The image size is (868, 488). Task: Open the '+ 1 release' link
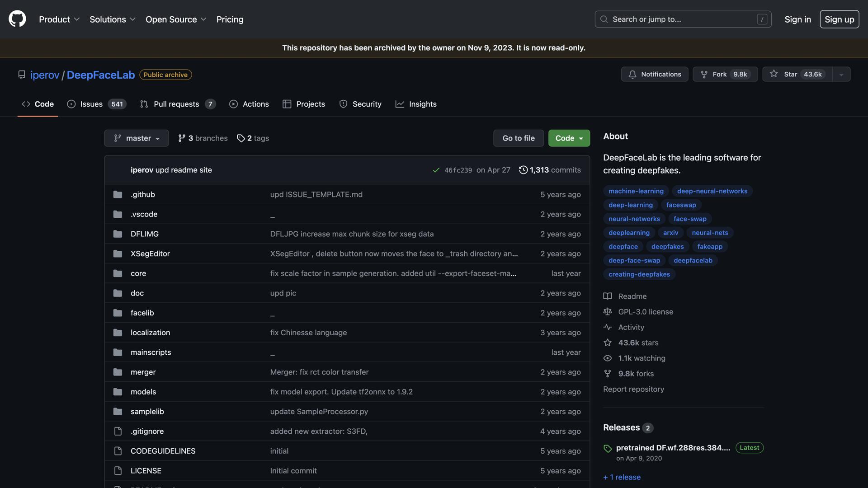coord(622,477)
